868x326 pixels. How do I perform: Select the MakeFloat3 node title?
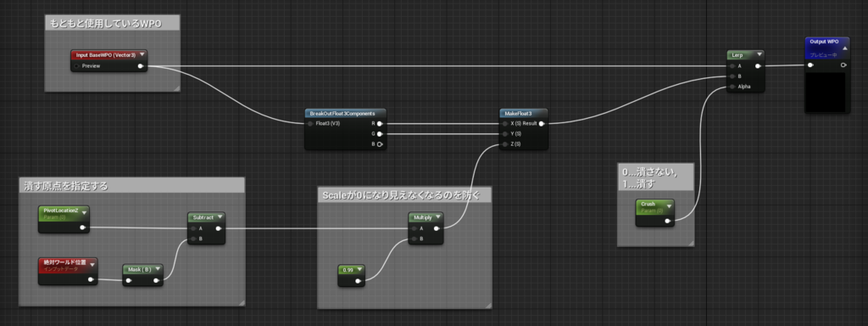coord(518,113)
